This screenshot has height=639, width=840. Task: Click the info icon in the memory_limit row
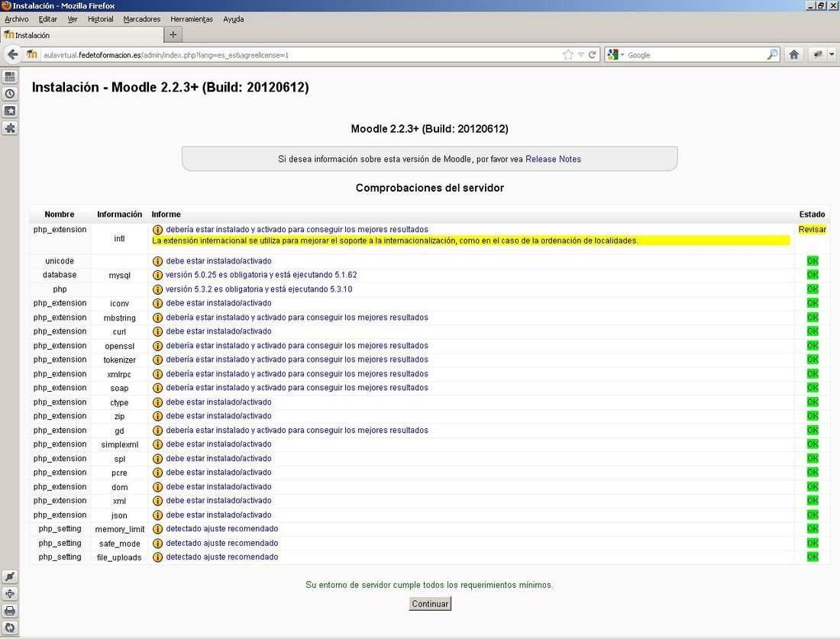pos(157,529)
